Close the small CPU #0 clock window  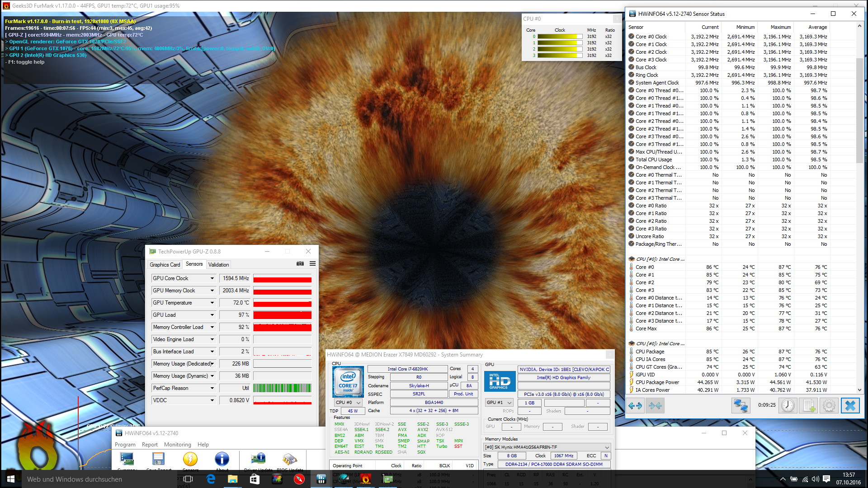click(617, 19)
